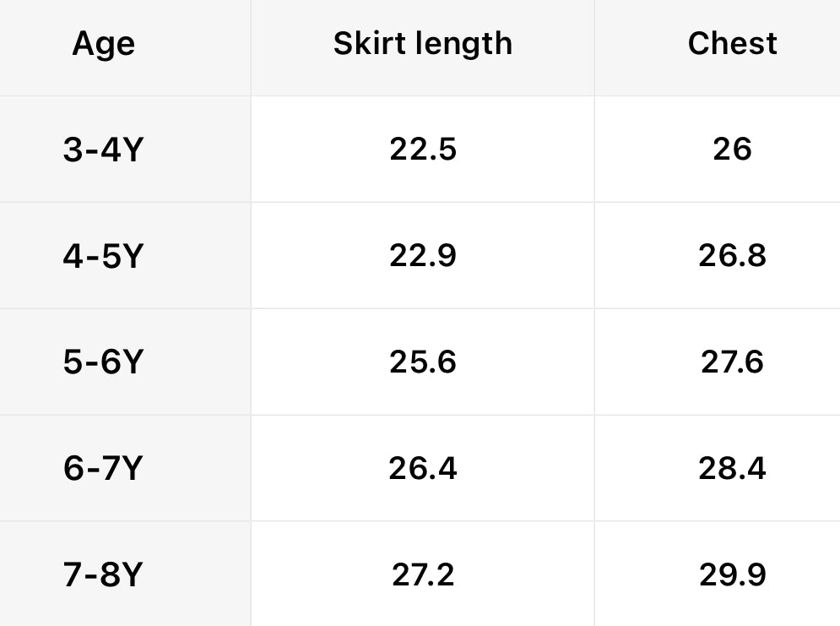840x626 pixels.
Task: Click skirt length value 22.5
Action: click(422, 150)
